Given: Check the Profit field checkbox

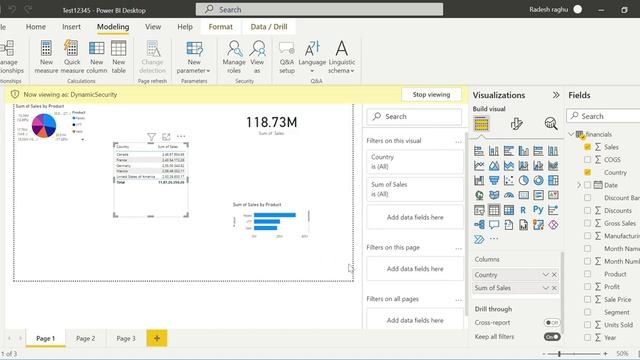Looking at the screenshot, I should (x=587, y=287).
